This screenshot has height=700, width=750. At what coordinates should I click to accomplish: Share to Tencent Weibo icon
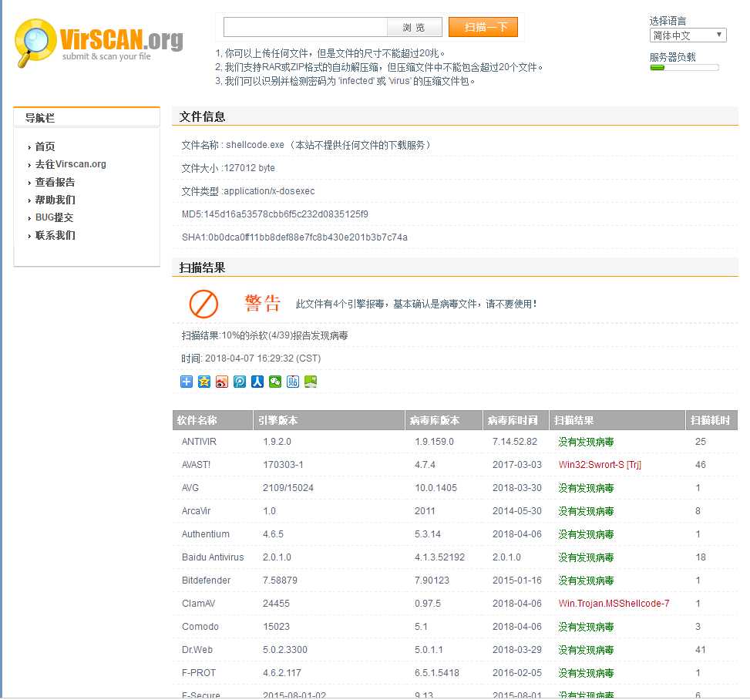click(x=240, y=382)
